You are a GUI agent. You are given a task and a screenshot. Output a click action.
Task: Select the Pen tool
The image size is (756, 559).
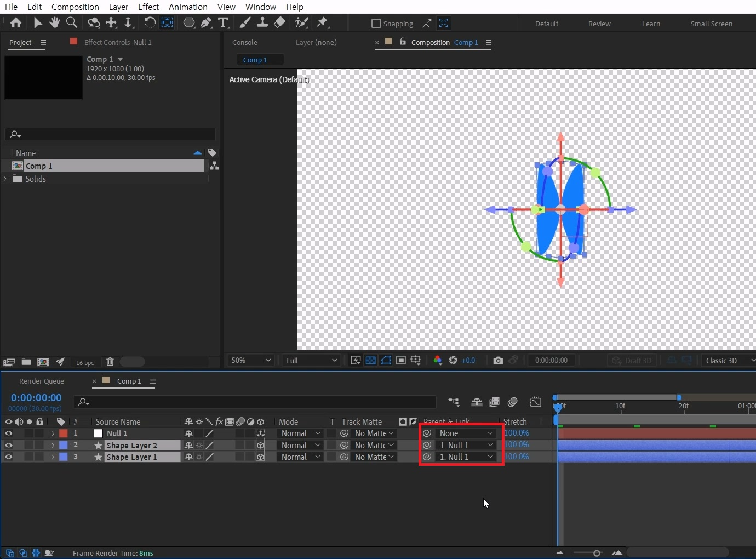point(206,23)
